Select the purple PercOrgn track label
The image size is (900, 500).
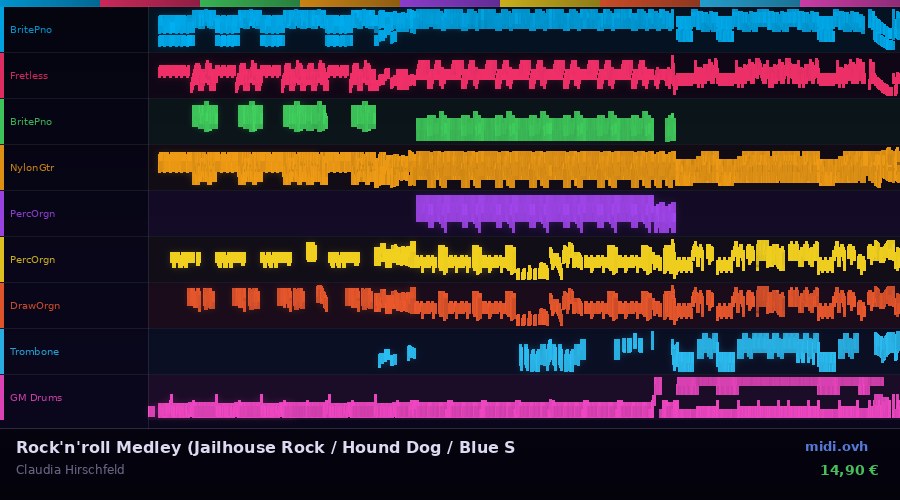[33, 214]
